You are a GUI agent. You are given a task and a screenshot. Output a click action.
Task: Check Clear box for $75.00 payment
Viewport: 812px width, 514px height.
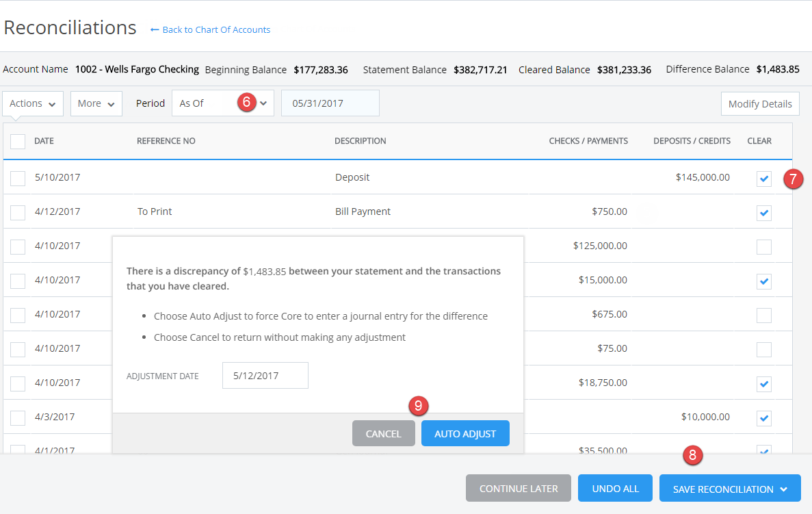pos(764,349)
